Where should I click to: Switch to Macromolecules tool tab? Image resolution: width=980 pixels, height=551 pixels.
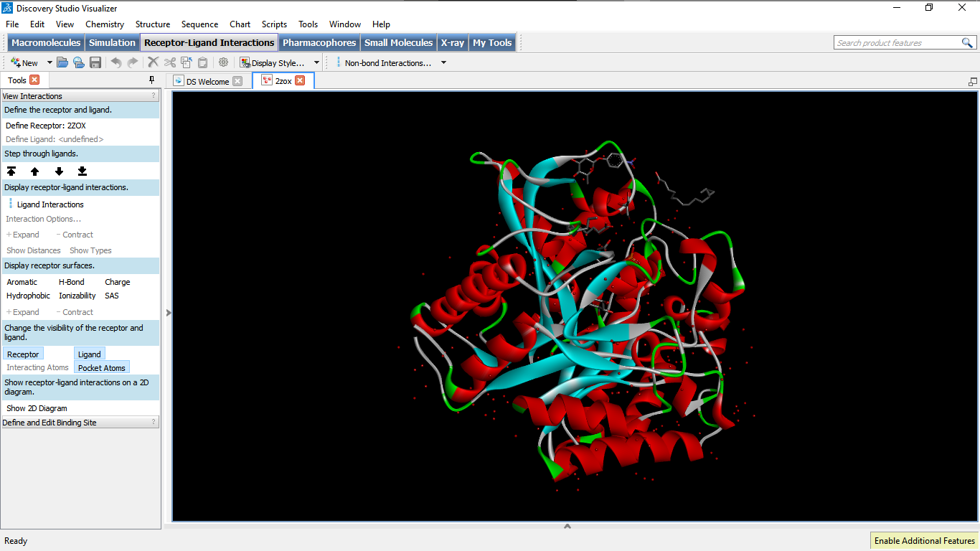46,42
